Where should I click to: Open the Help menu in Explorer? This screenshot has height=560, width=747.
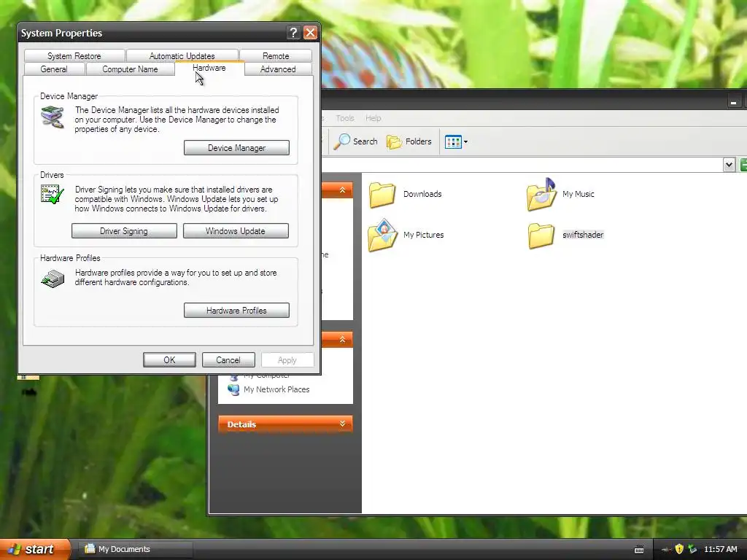[373, 118]
